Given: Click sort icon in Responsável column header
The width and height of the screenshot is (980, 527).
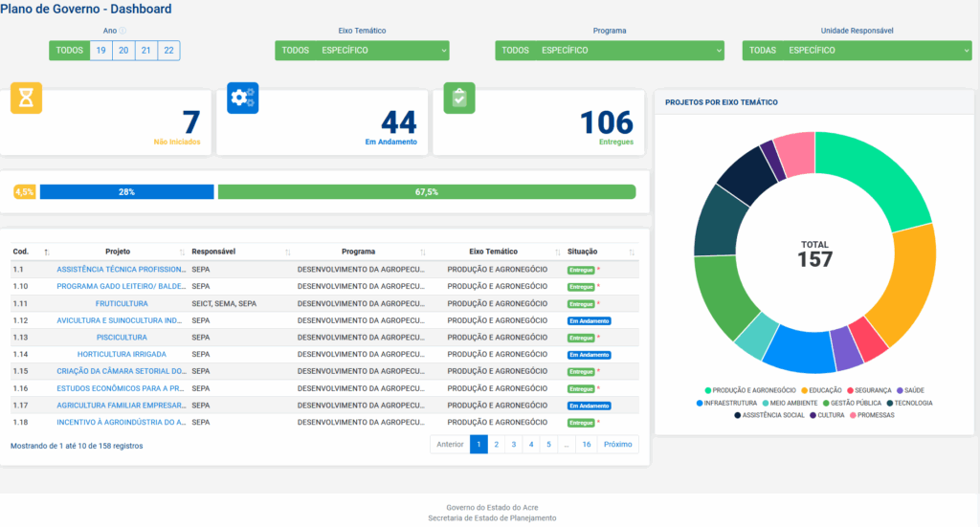Looking at the screenshot, I should coord(287,252).
